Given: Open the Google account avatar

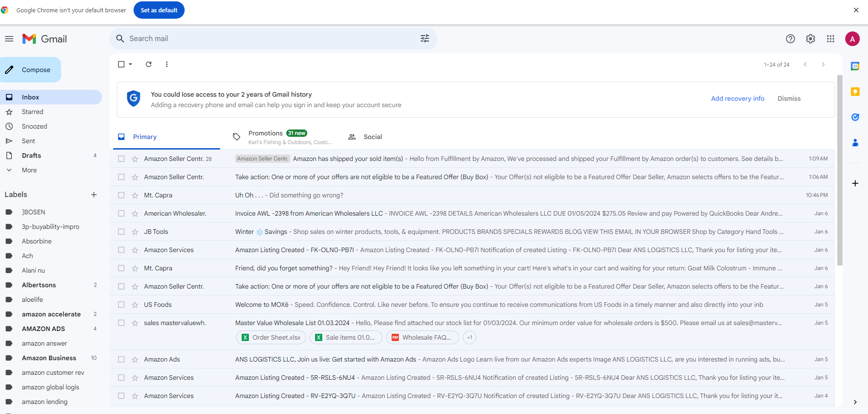Looking at the screenshot, I should point(852,39).
